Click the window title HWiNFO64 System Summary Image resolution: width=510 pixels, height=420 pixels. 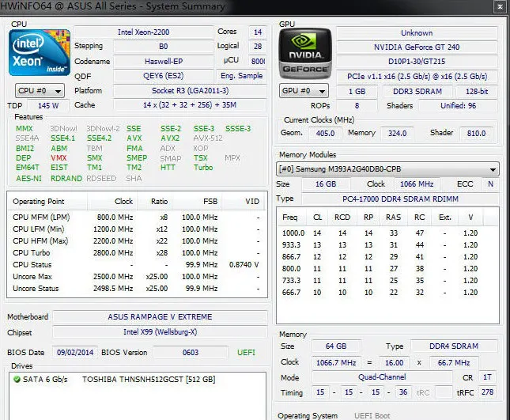[x=112, y=6]
